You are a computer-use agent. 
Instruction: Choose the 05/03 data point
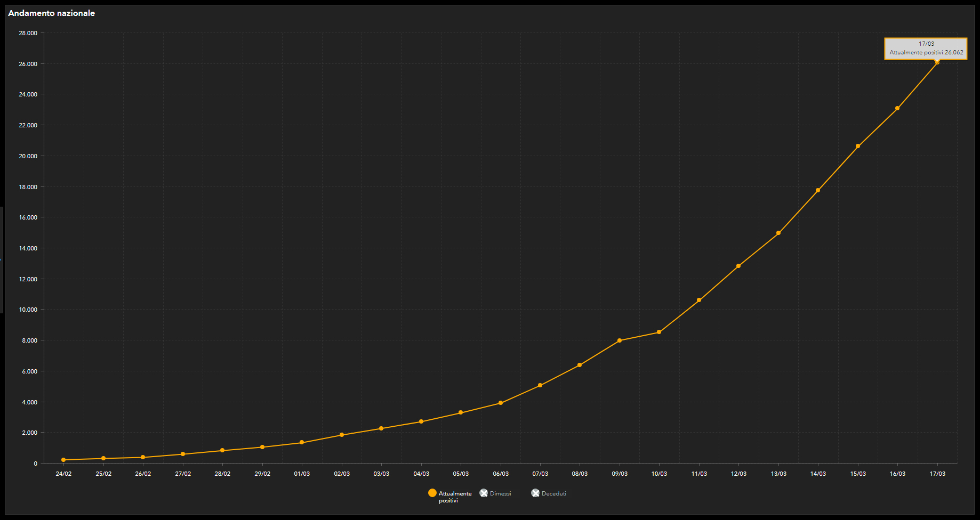click(x=461, y=412)
